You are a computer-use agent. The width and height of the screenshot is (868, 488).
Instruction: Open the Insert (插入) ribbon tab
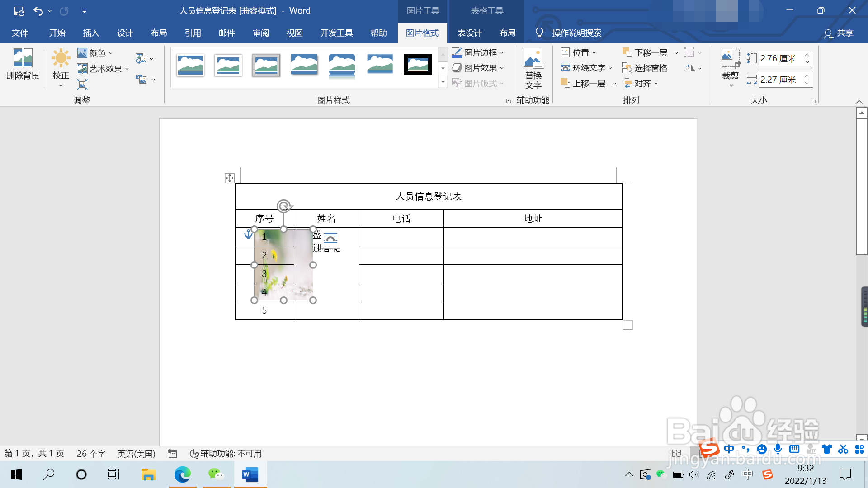click(91, 33)
